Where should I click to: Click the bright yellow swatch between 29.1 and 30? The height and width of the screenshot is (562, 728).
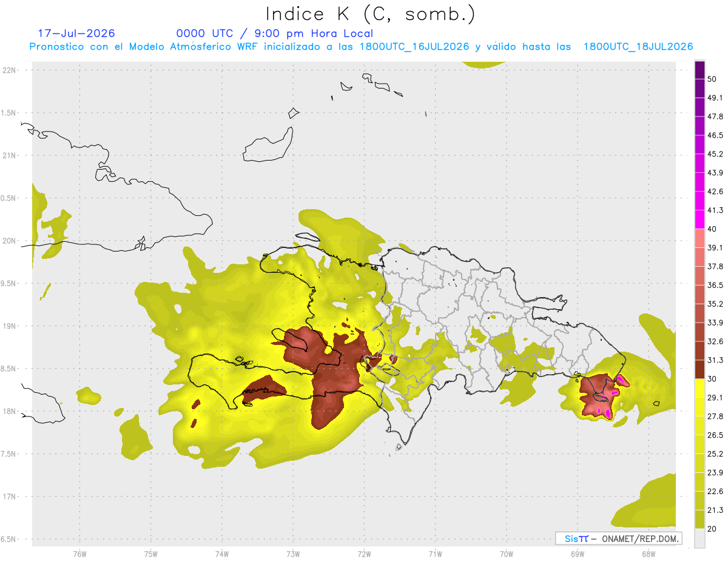(700, 388)
